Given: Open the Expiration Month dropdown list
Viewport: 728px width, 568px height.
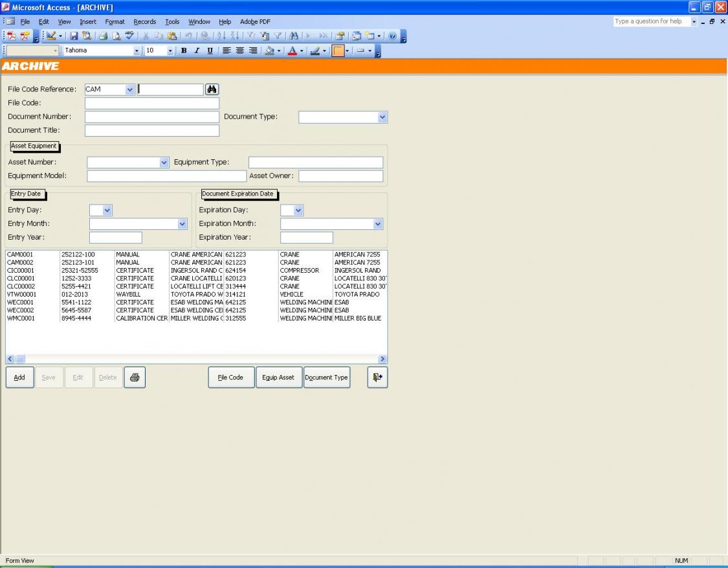Looking at the screenshot, I should click(378, 224).
